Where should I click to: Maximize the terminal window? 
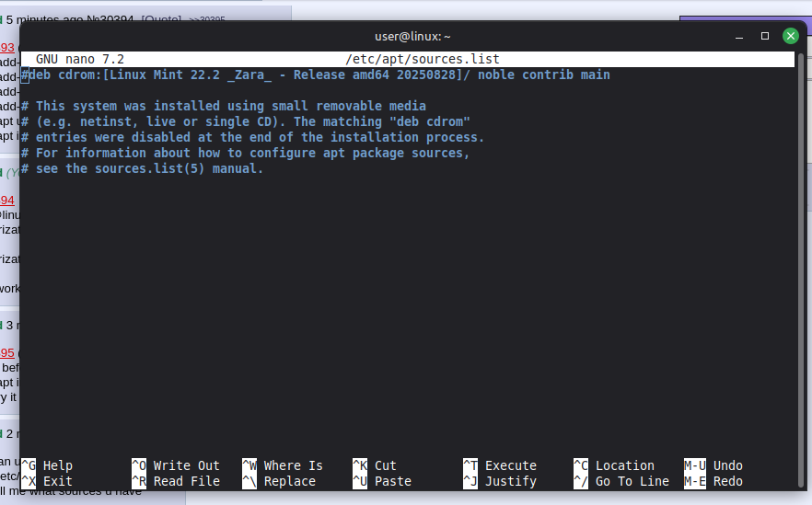coord(764,36)
